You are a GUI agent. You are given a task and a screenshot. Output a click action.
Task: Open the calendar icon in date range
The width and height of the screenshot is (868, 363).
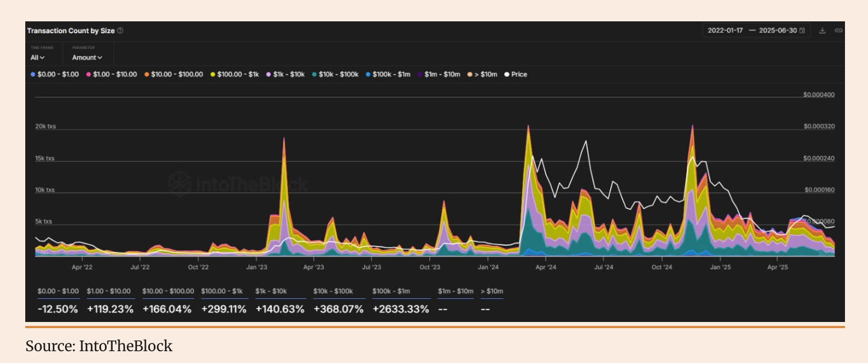tap(802, 30)
